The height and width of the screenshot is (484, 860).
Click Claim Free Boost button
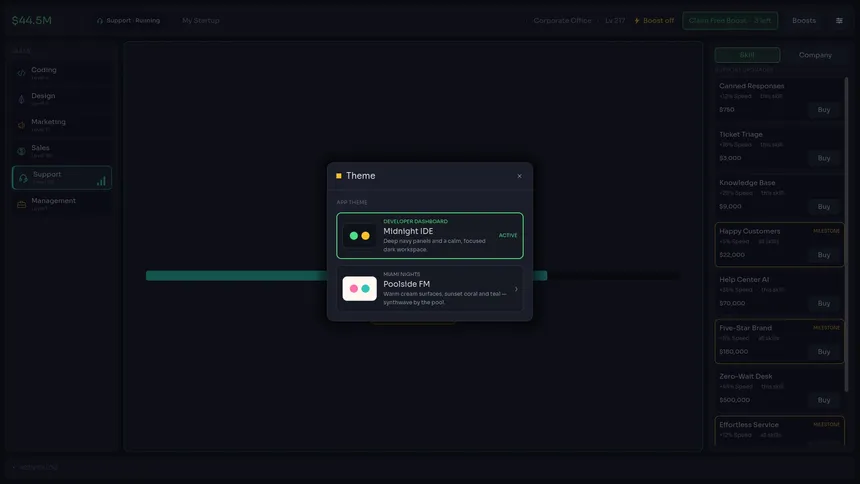tap(730, 21)
